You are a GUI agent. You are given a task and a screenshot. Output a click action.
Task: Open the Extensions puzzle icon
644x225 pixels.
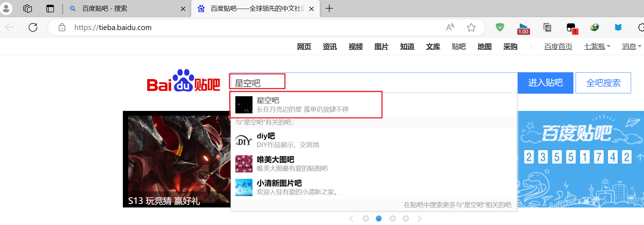[641, 27]
